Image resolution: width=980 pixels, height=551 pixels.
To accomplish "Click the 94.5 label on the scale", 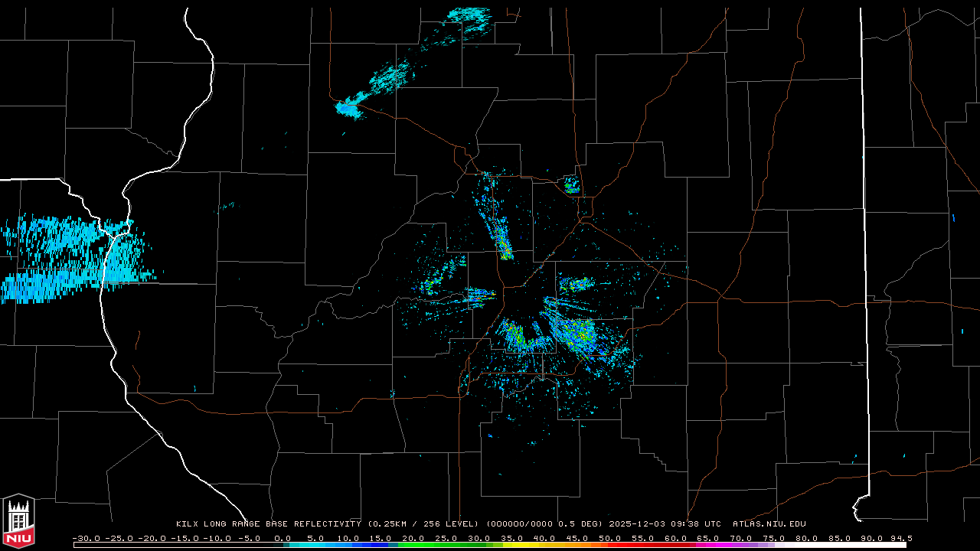I will [900, 538].
